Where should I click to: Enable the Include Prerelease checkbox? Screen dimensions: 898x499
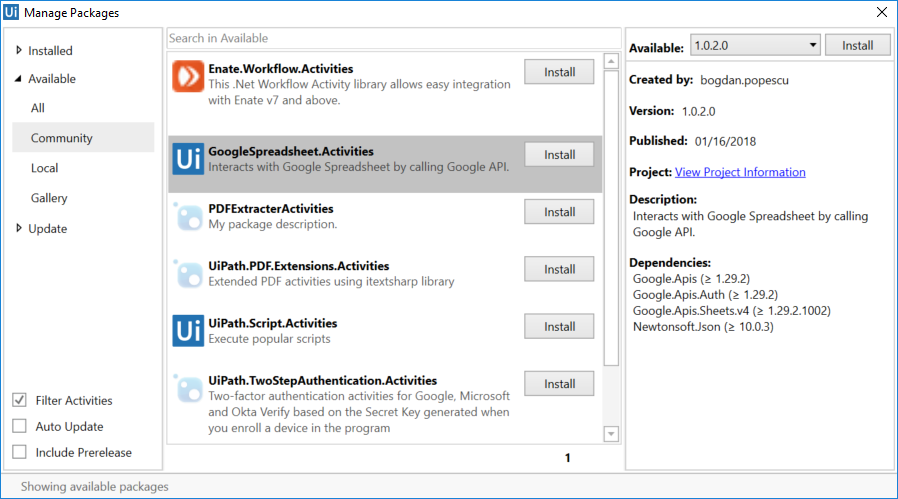(x=19, y=452)
